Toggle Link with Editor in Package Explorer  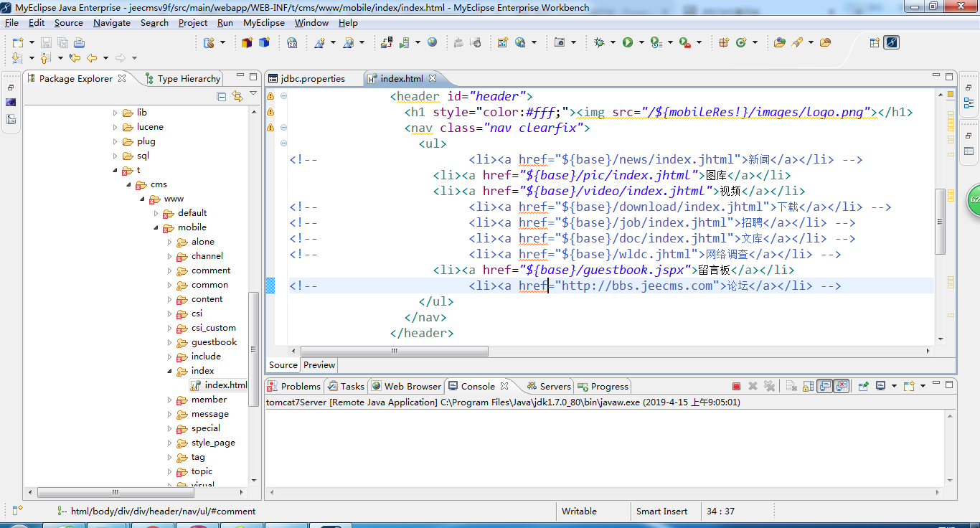[x=237, y=96]
